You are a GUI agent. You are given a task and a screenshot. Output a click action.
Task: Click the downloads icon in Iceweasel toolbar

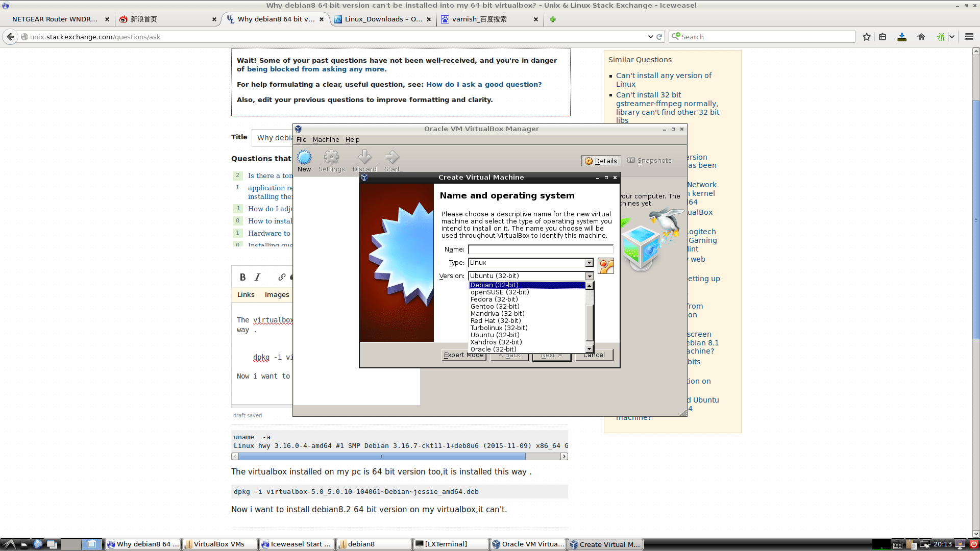[901, 36]
